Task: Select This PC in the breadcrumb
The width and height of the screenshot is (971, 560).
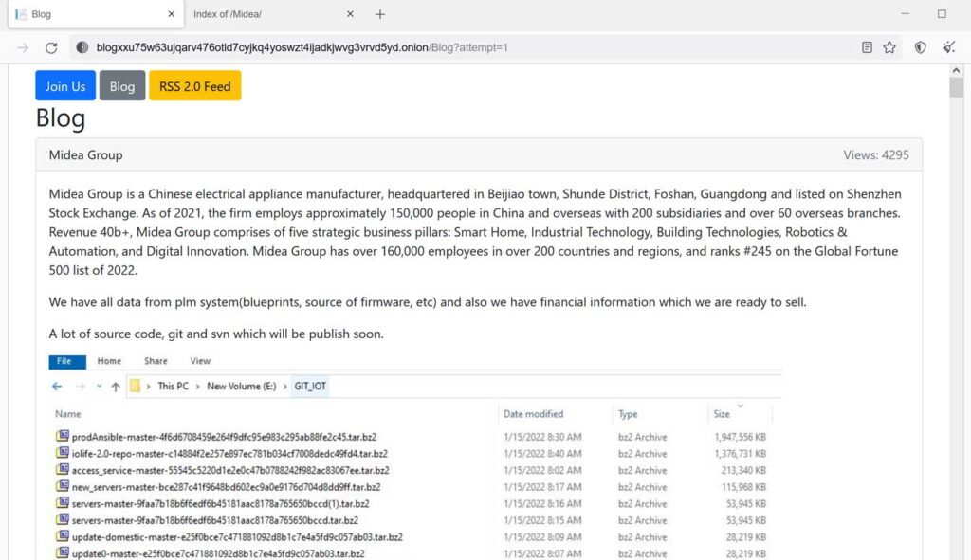Action: tap(173, 386)
